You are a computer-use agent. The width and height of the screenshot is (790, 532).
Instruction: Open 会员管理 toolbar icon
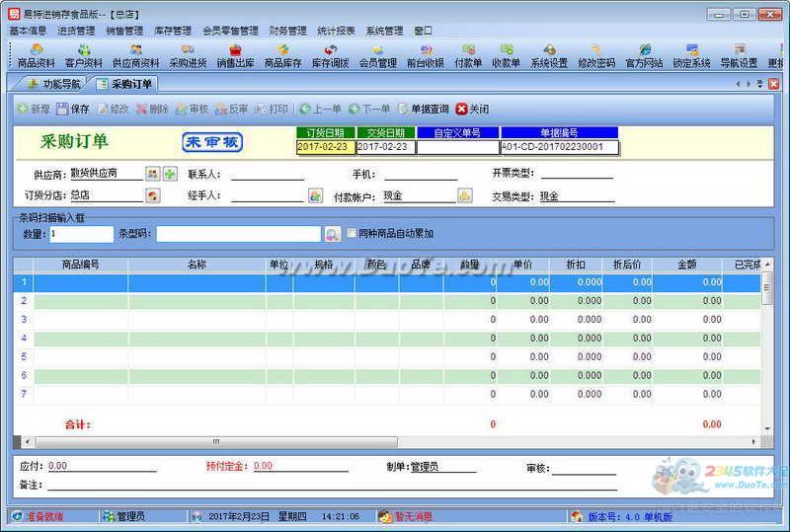[377, 56]
